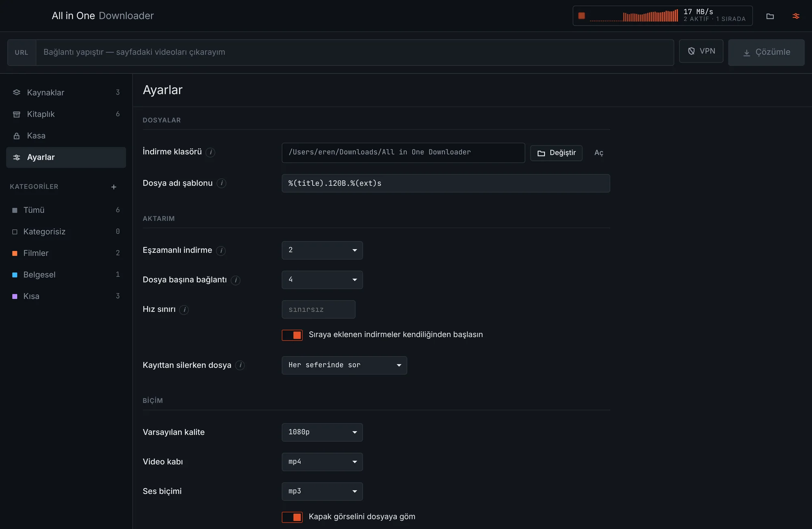Show info for Dosya başına bağlantı
Screen dimensions: 812x529
click(x=235, y=280)
